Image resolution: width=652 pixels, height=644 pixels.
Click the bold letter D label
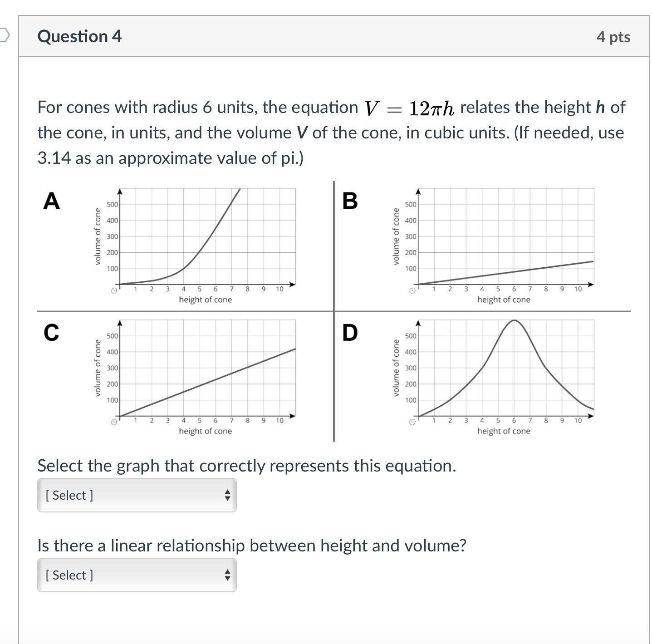pyautogui.click(x=350, y=332)
